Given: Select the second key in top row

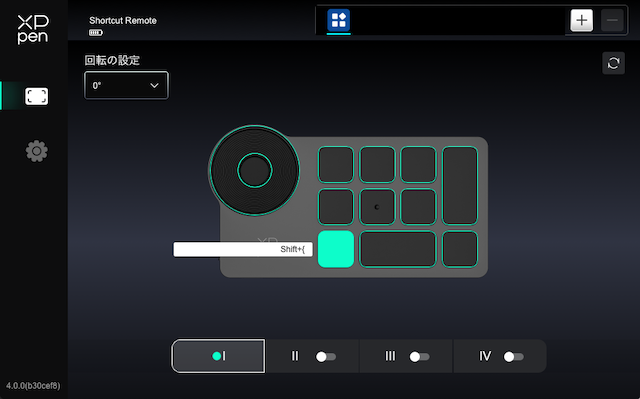Looking at the screenshot, I should click(x=377, y=164).
